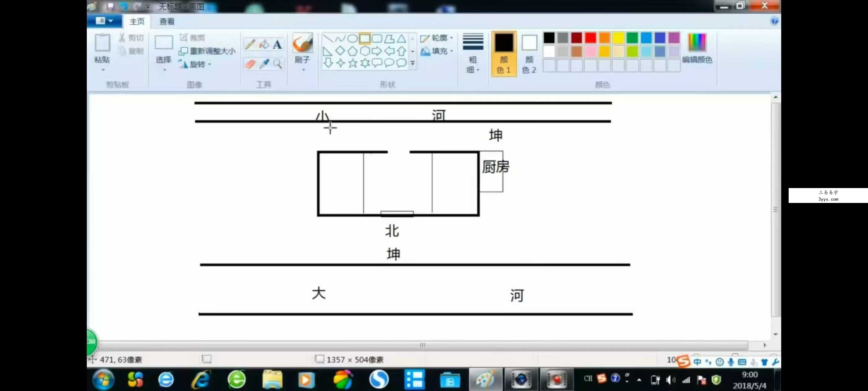The width and height of the screenshot is (868, 391).
Task: Choose the Five-point star shape
Action: [352, 63]
